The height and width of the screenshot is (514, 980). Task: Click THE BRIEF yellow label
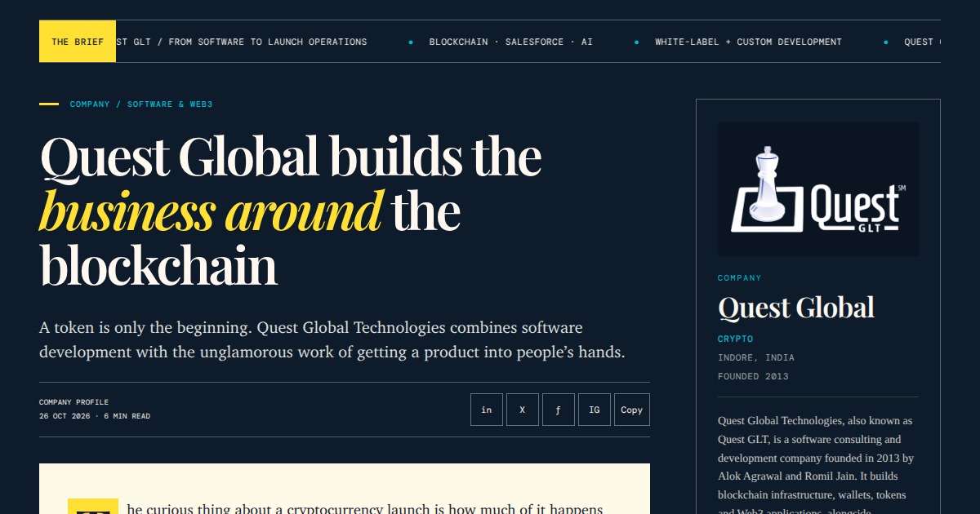78,42
